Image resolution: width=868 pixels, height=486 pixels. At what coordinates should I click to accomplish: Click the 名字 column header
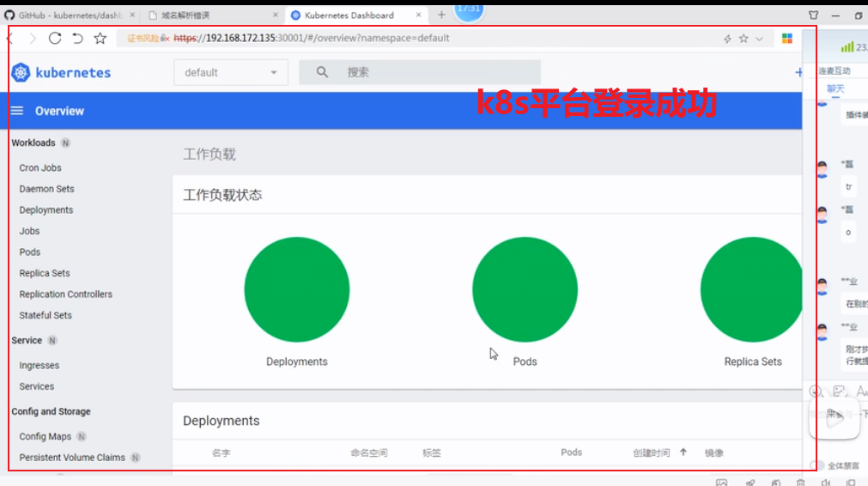pos(221,453)
